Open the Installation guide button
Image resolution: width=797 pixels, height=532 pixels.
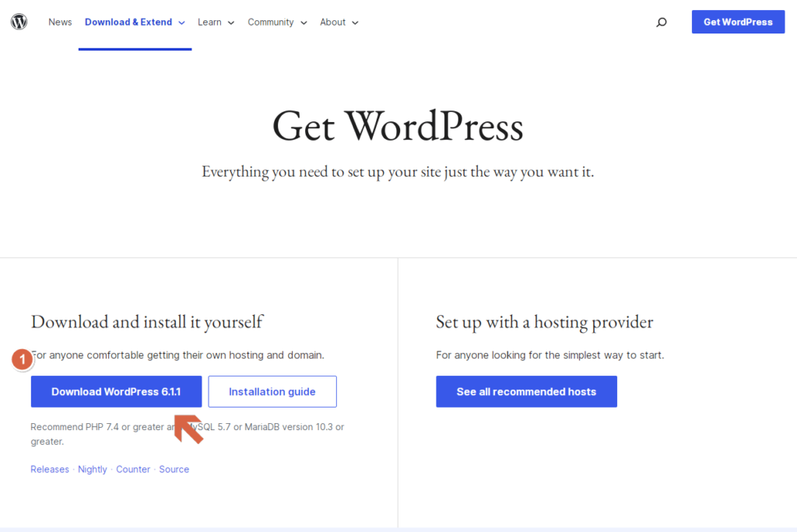[272, 391]
